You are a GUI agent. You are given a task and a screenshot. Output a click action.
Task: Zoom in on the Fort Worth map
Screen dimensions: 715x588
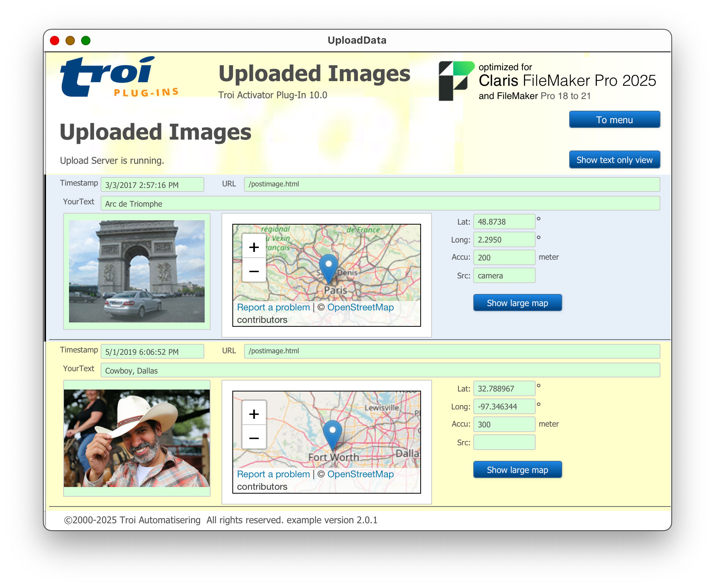254,414
